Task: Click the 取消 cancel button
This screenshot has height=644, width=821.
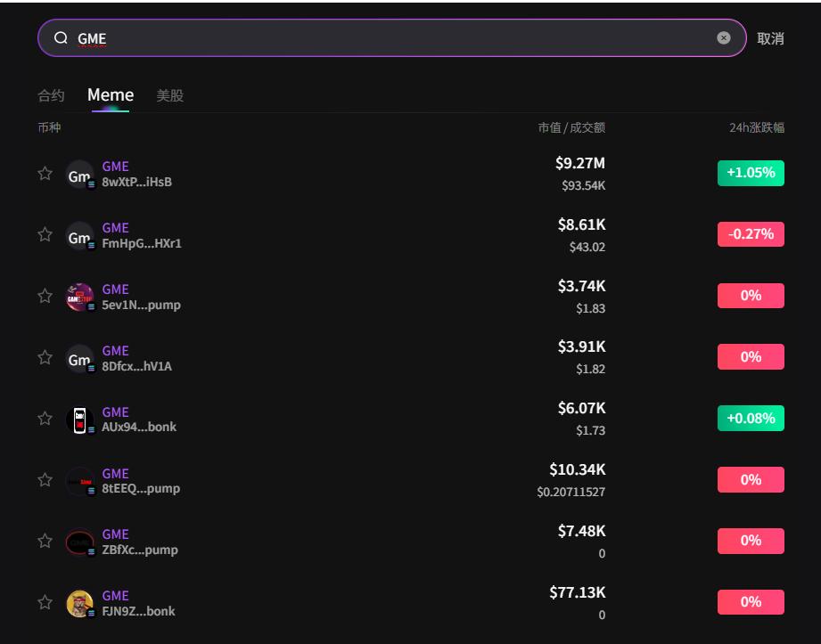Action: coord(770,38)
